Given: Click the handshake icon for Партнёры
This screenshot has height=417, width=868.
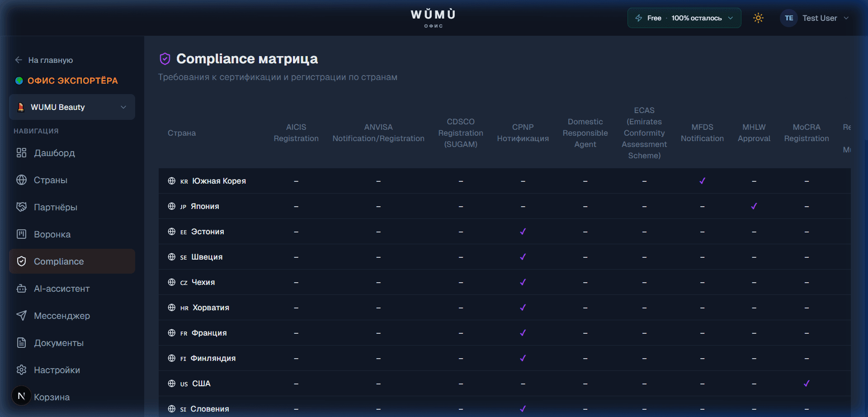Looking at the screenshot, I should (x=21, y=207).
